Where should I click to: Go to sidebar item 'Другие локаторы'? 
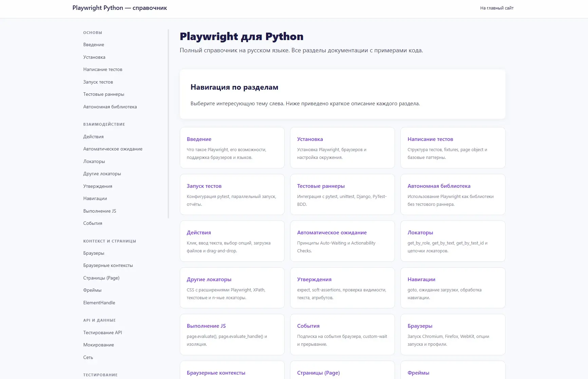[x=102, y=174]
